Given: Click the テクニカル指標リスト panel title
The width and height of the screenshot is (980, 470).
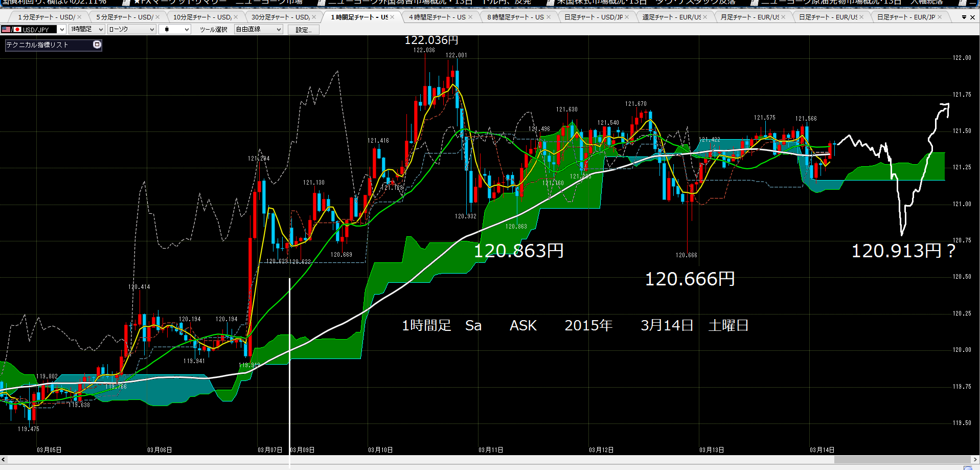Looking at the screenshot, I should pos(37,45).
